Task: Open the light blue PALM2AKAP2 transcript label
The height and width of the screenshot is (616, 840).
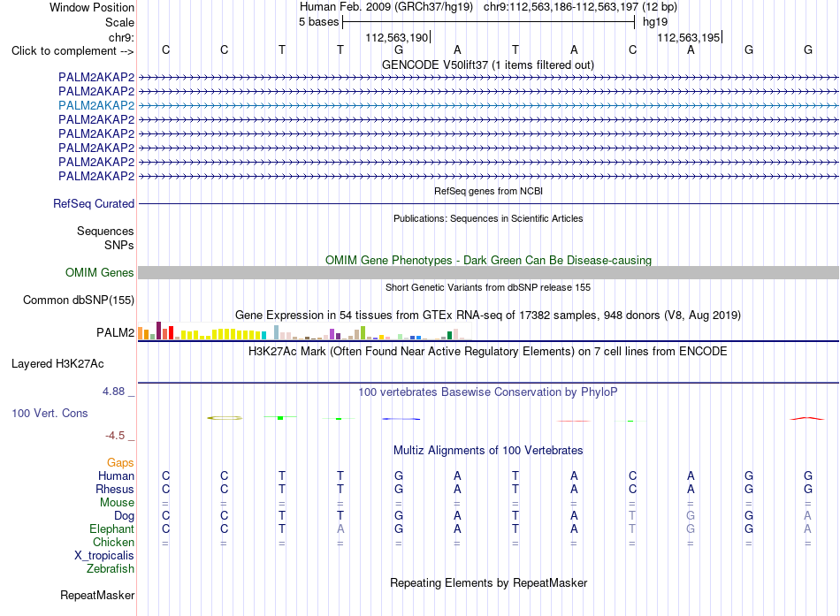Action: (96, 105)
